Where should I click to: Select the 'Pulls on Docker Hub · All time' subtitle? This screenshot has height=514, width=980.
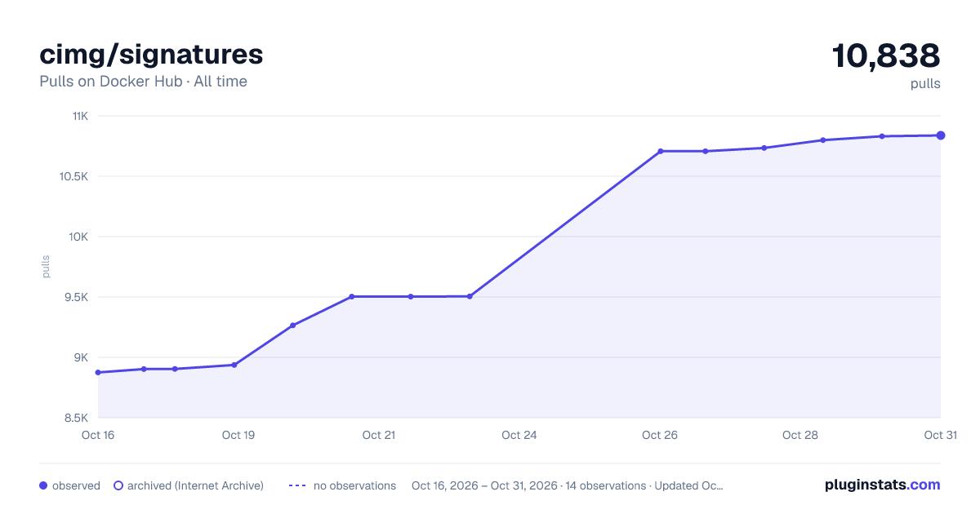[143, 82]
